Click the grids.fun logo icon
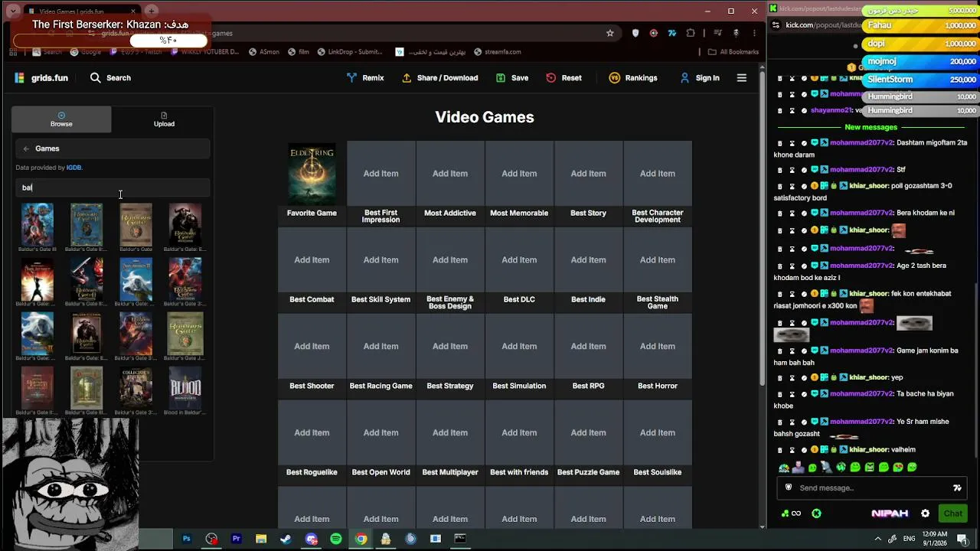 (x=20, y=78)
